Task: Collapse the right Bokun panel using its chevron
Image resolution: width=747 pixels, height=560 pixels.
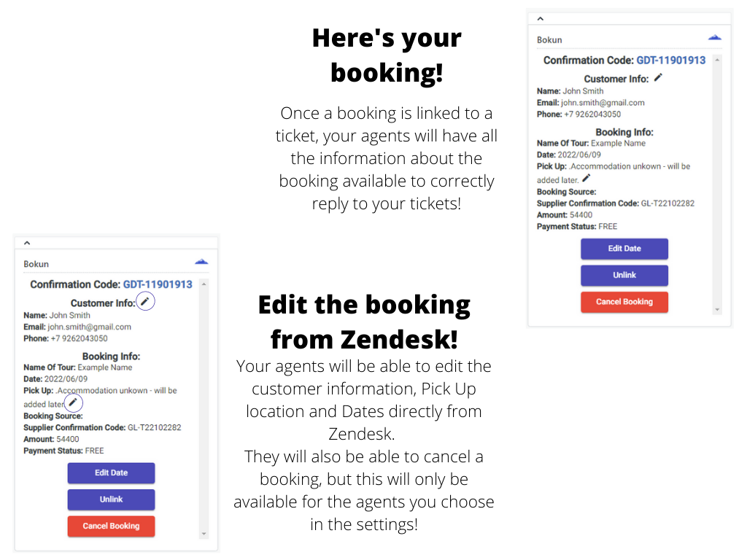Action: click(x=541, y=19)
